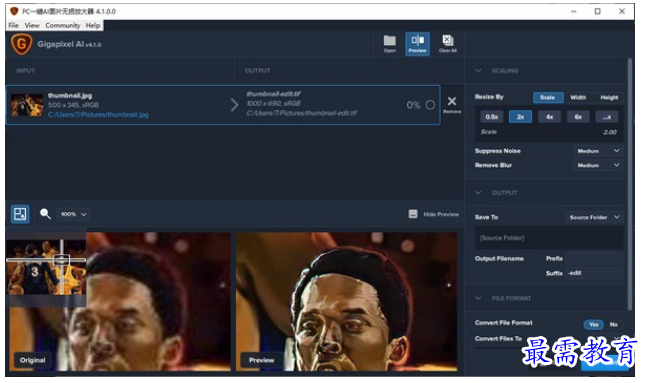Open the Community menu
The image size is (646, 383).
[x=63, y=25]
